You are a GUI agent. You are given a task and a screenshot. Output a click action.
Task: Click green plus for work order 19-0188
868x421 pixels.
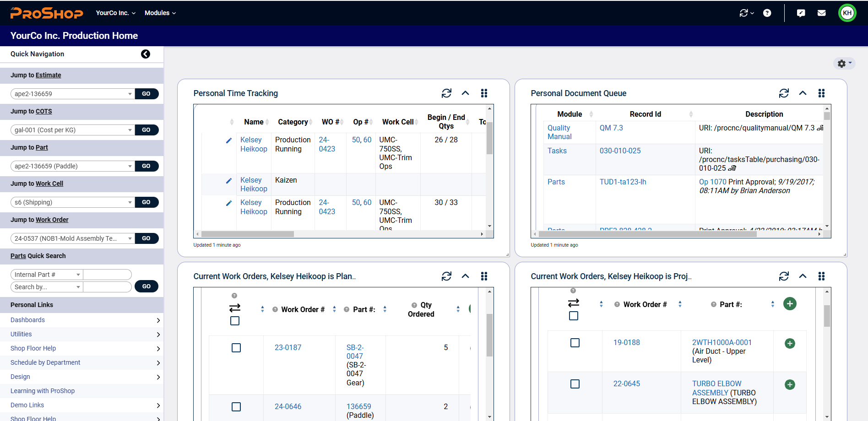(x=790, y=344)
